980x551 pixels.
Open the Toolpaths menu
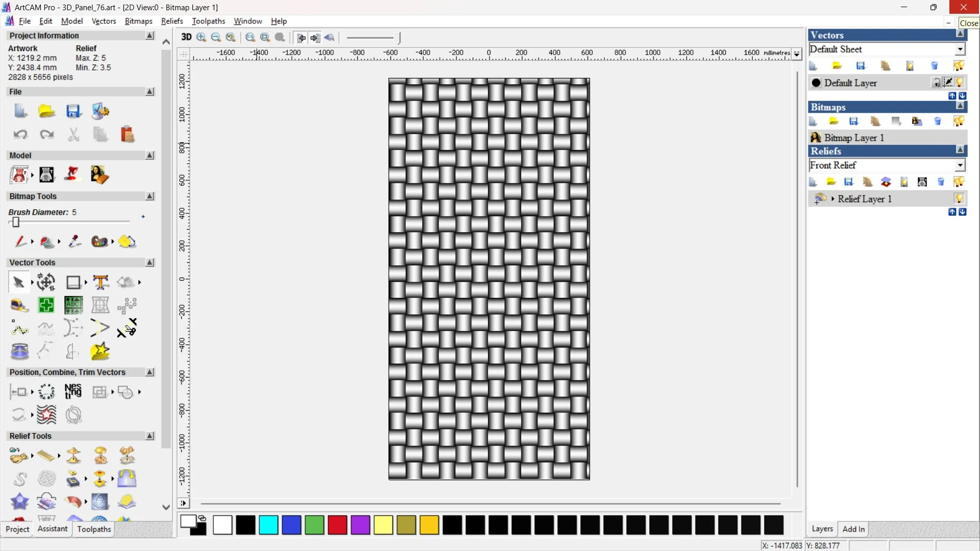(208, 21)
